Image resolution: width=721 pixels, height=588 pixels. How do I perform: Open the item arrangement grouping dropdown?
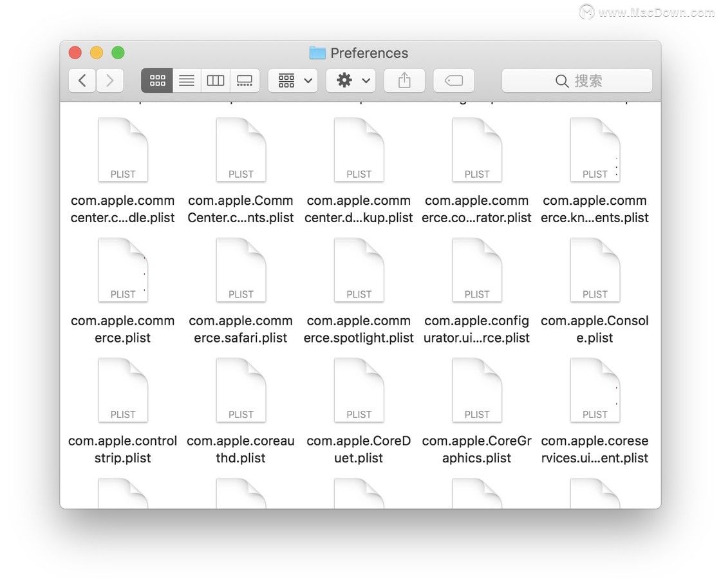(x=293, y=81)
